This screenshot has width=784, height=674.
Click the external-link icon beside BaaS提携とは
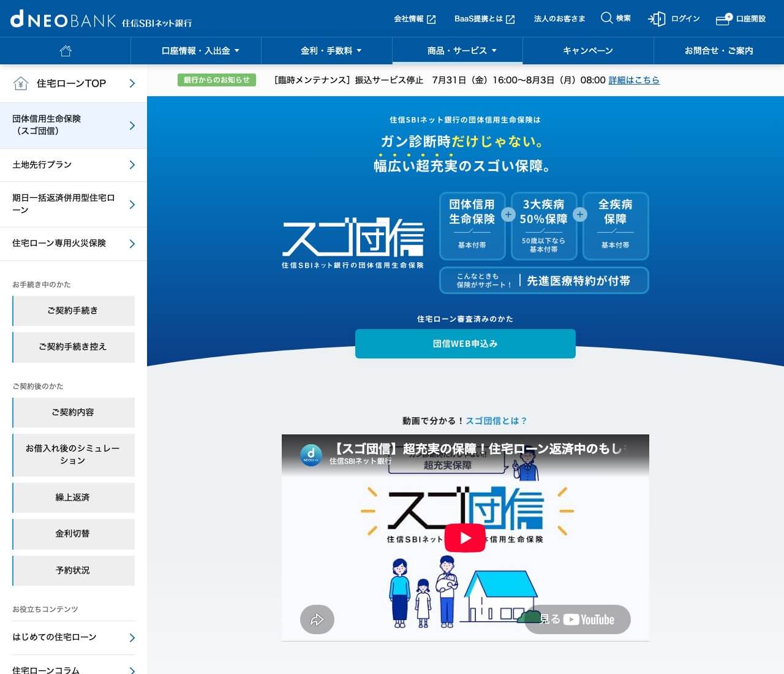click(x=510, y=20)
